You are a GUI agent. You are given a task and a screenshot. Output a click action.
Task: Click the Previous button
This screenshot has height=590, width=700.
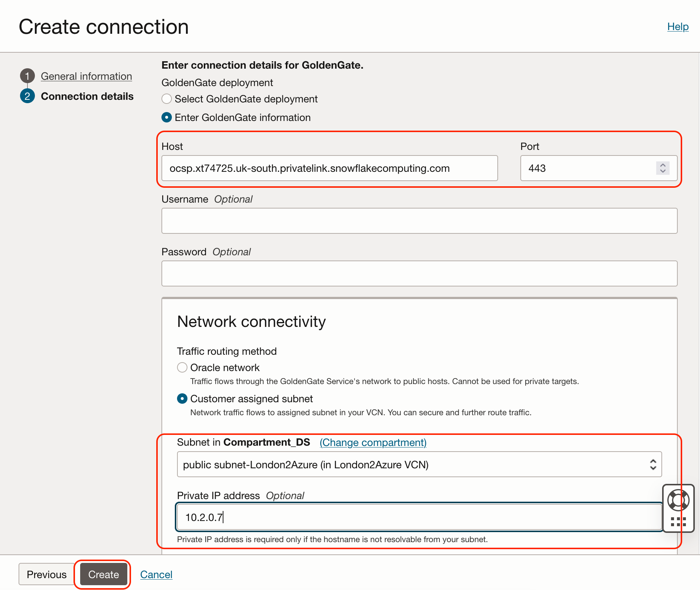[x=46, y=574]
